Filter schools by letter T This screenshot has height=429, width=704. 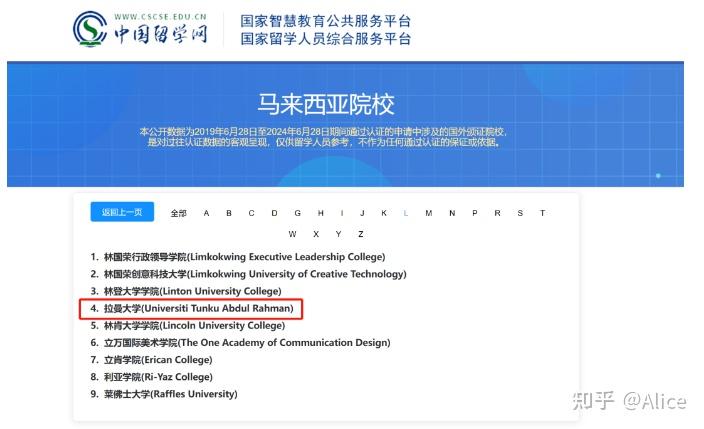pyautogui.click(x=542, y=213)
